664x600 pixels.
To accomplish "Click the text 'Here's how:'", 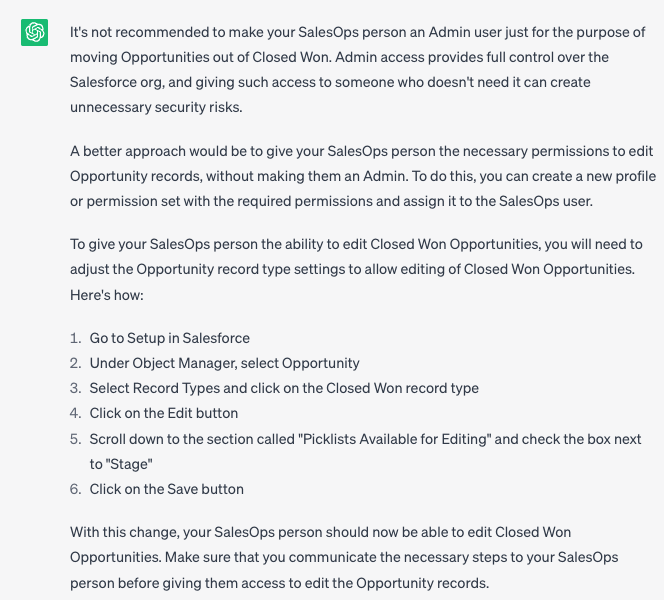I will [107, 295].
